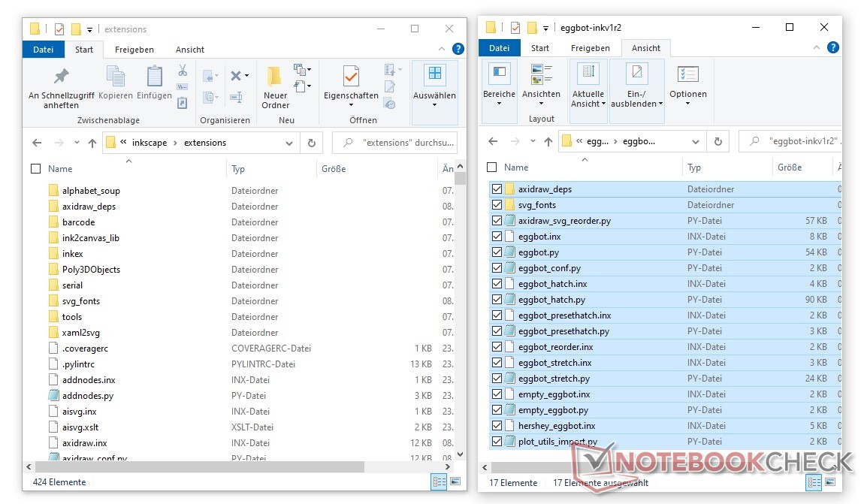Uncheck the eggbot.py file checkbox
861x504 pixels.
click(497, 252)
